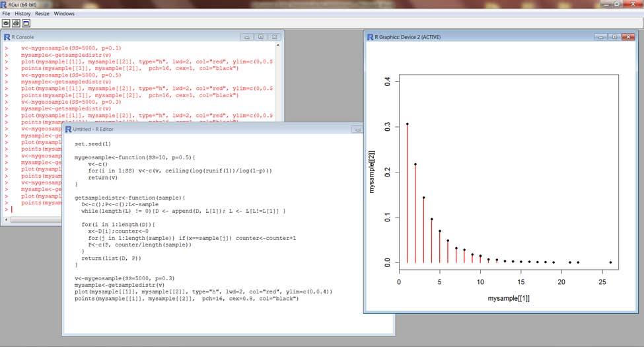644x347 pixels.
Task: Click the for(j in 1:length(sample)) line
Action: tap(192, 238)
